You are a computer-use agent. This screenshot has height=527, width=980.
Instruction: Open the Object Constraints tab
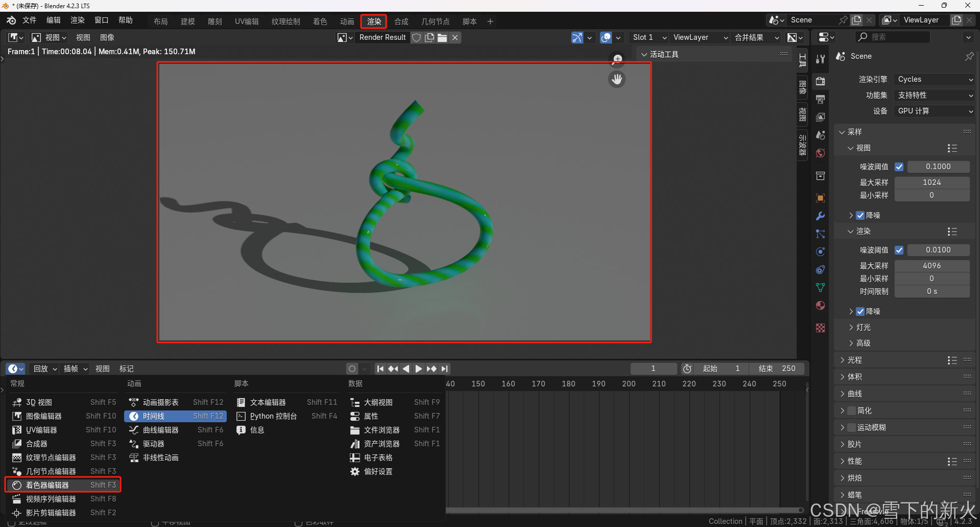pos(820,269)
